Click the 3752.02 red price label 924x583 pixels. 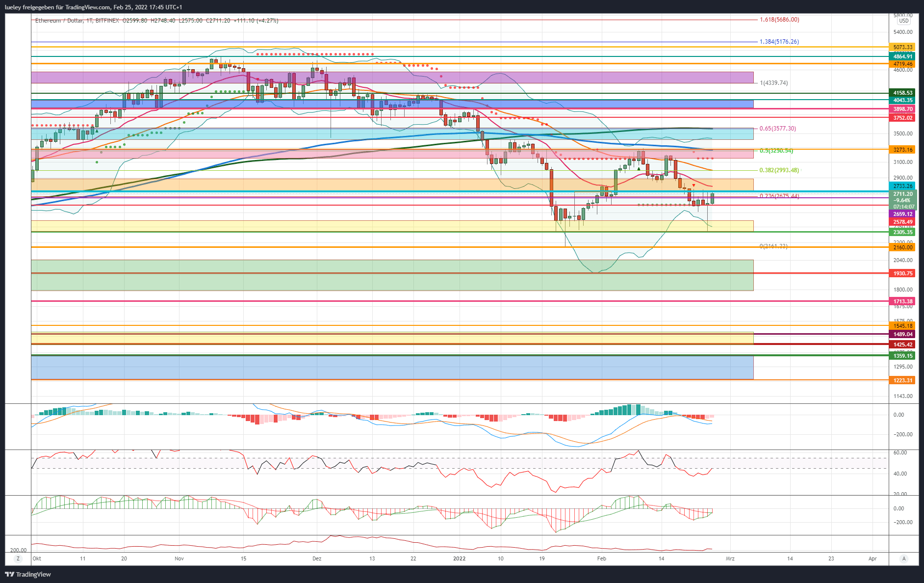pyautogui.click(x=902, y=118)
